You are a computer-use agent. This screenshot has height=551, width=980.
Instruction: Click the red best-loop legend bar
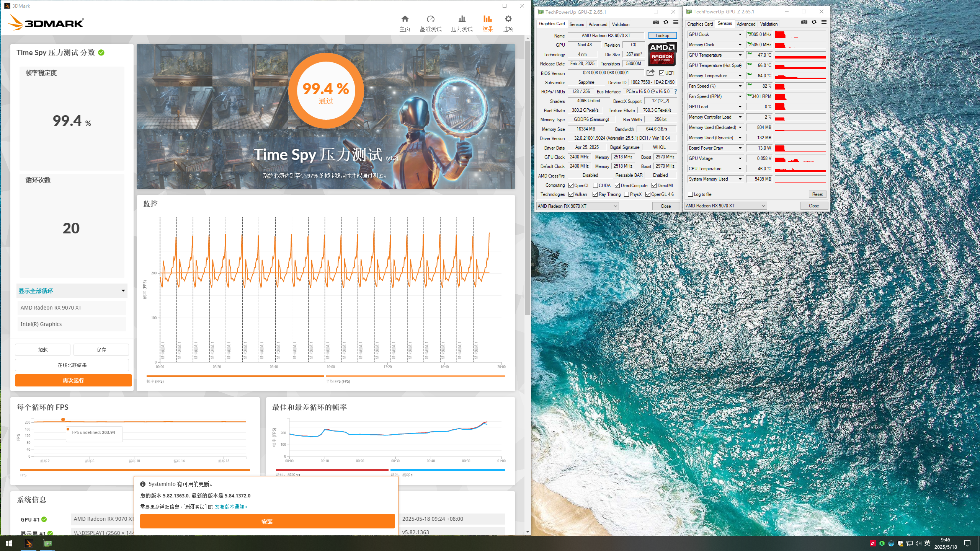tap(332, 470)
